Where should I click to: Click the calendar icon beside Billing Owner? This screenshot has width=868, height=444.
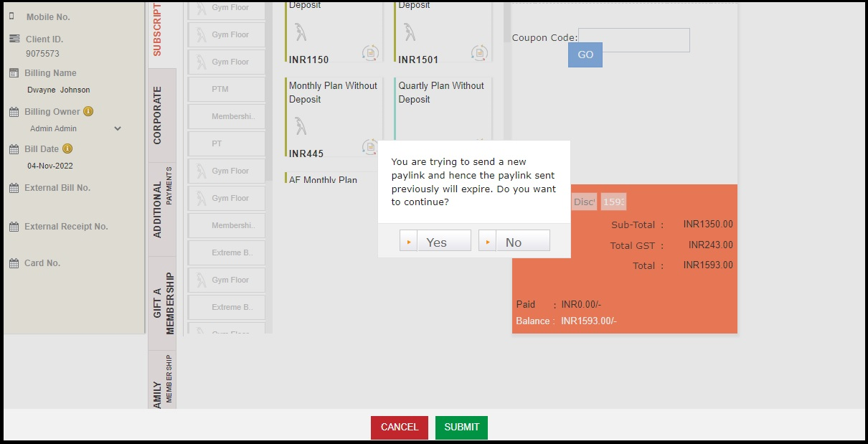pos(14,112)
